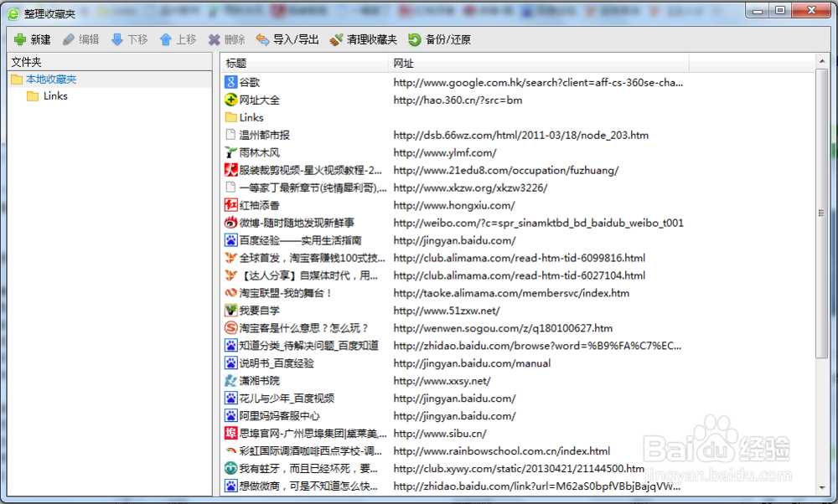Click the 我要自学 favicon
This screenshot has height=504, width=838.
[231, 311]
